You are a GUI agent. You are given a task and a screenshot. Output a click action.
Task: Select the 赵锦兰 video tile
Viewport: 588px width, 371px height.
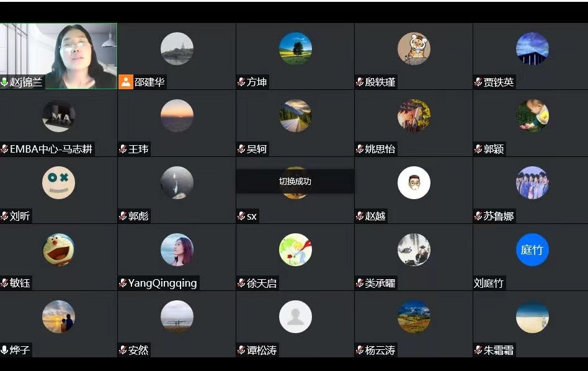point(58,56)
